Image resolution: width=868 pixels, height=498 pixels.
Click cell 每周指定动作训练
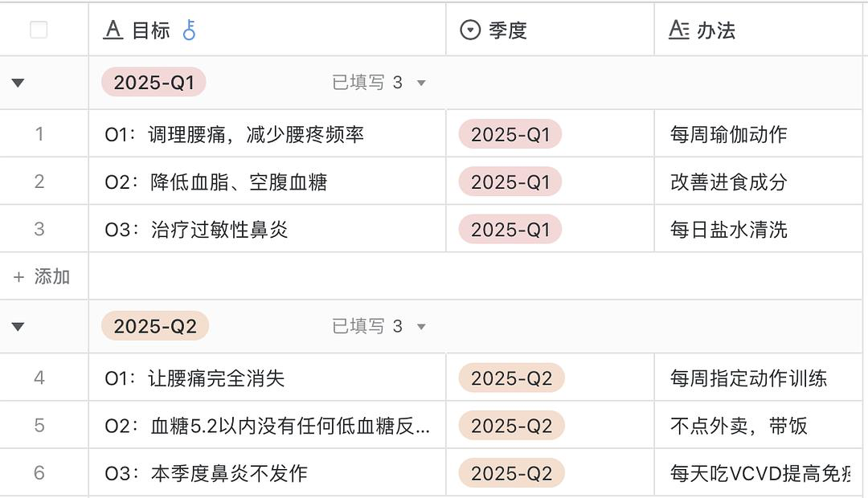point(758,378)
